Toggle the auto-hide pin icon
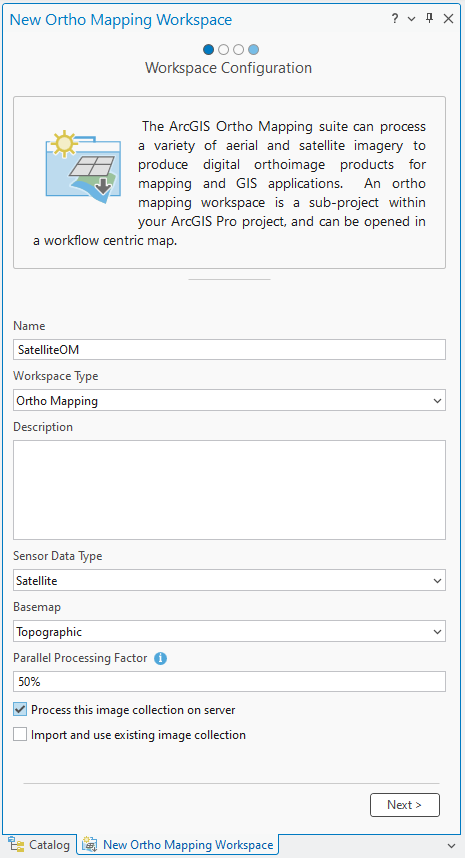The image size is (465, 858). point(429,19)
